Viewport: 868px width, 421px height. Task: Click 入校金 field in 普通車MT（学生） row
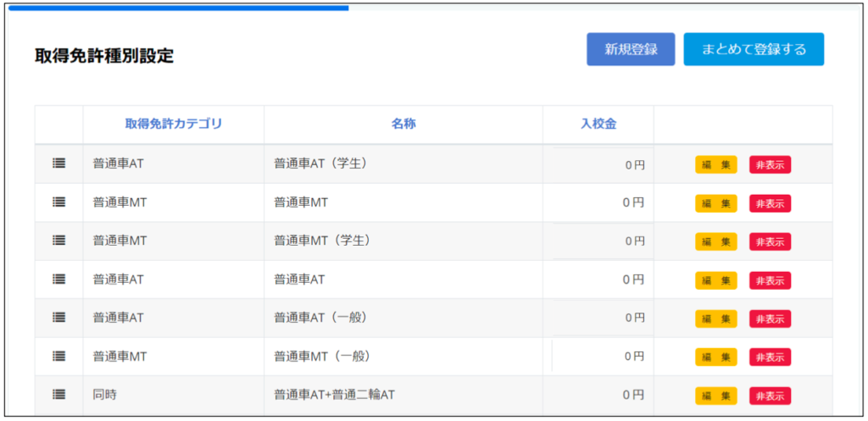(598, 241)
